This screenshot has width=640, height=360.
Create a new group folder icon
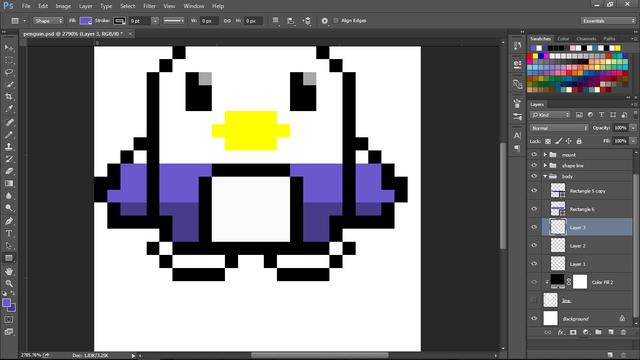(598, 332)
